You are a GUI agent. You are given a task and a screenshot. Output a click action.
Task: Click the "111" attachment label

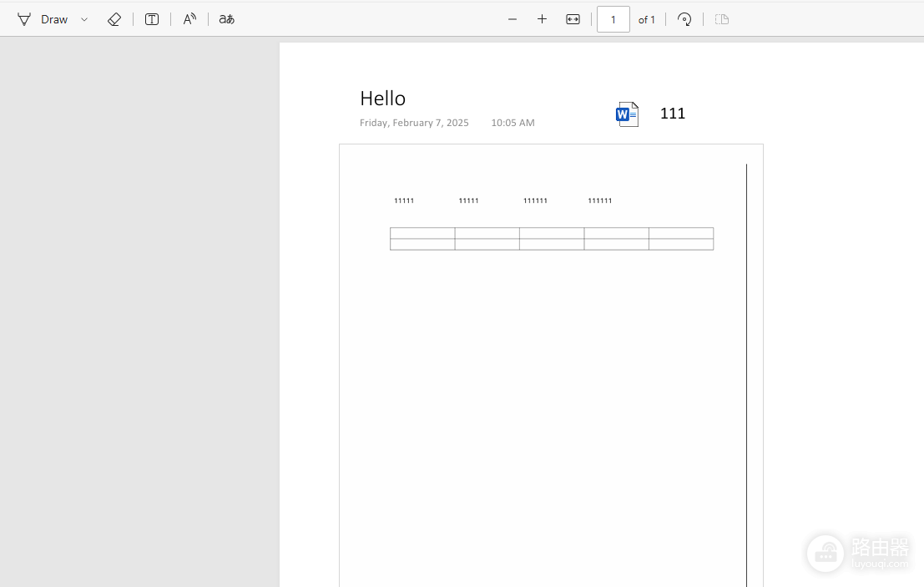[673, 114]
